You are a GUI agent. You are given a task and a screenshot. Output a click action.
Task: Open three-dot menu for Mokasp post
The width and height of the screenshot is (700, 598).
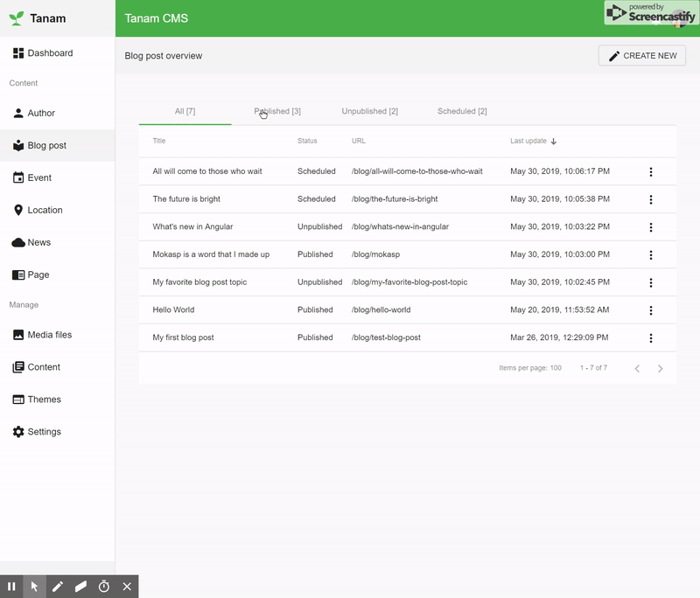[x=651, y=254]
